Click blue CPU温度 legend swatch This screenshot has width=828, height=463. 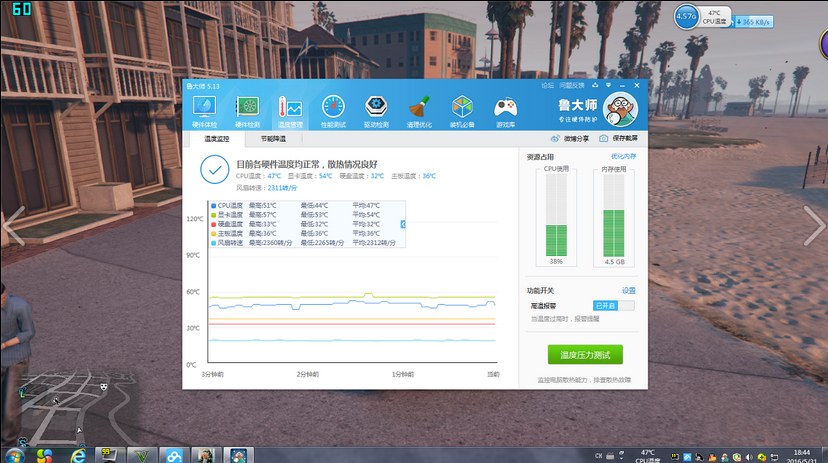[213, 205]
